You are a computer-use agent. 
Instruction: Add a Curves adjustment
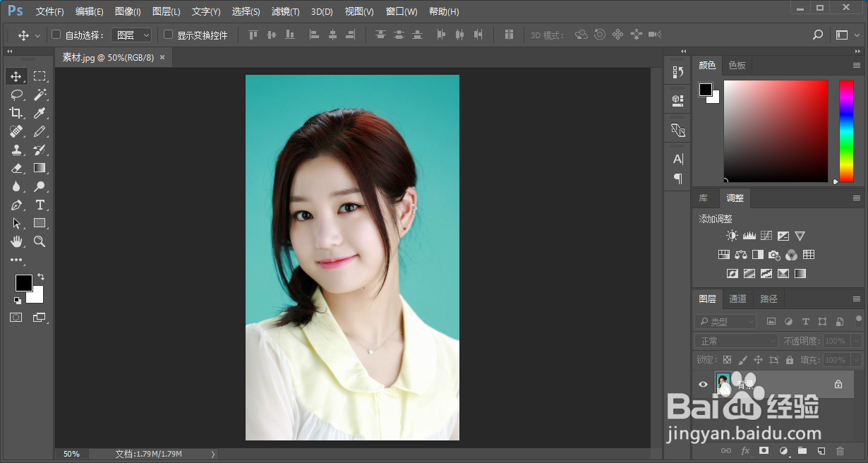pos(766,236)
